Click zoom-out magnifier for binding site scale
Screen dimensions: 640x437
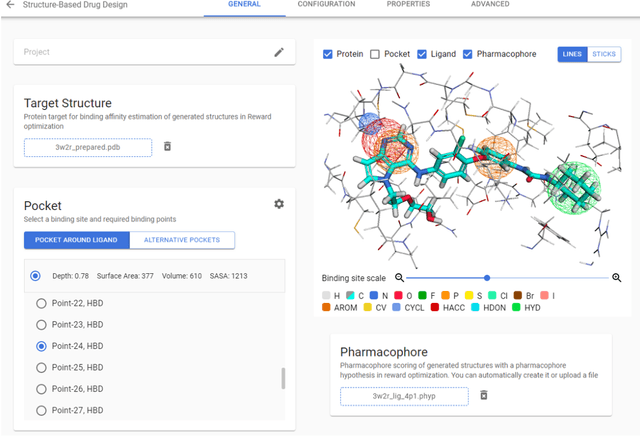[x=399, y=277]
